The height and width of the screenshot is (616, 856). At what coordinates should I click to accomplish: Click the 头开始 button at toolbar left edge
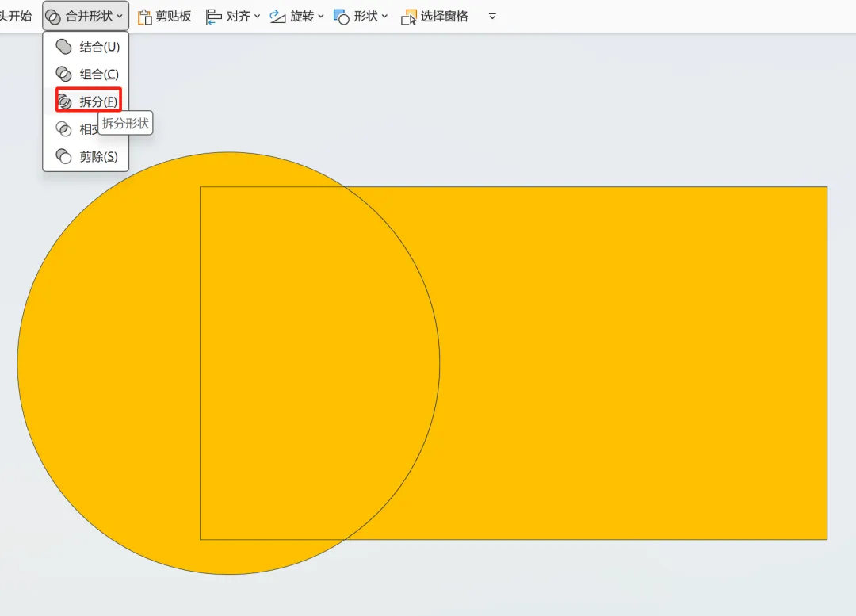tap(16, 17)
